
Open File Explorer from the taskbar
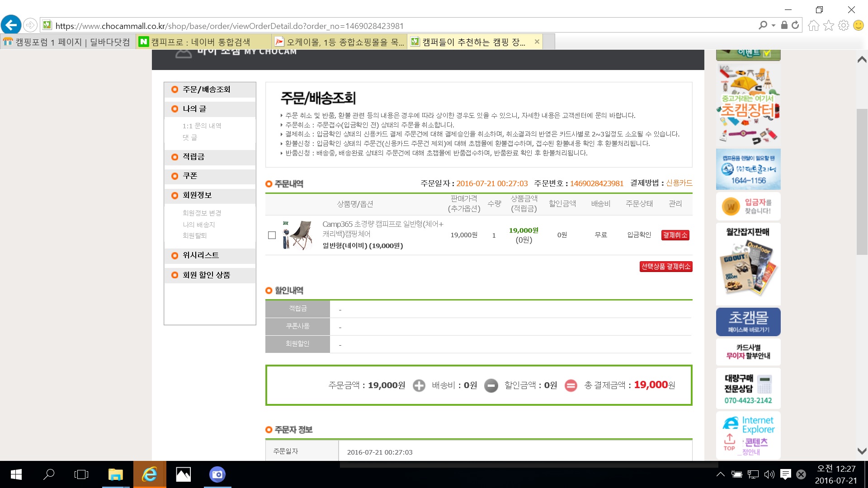coord(116,474)
